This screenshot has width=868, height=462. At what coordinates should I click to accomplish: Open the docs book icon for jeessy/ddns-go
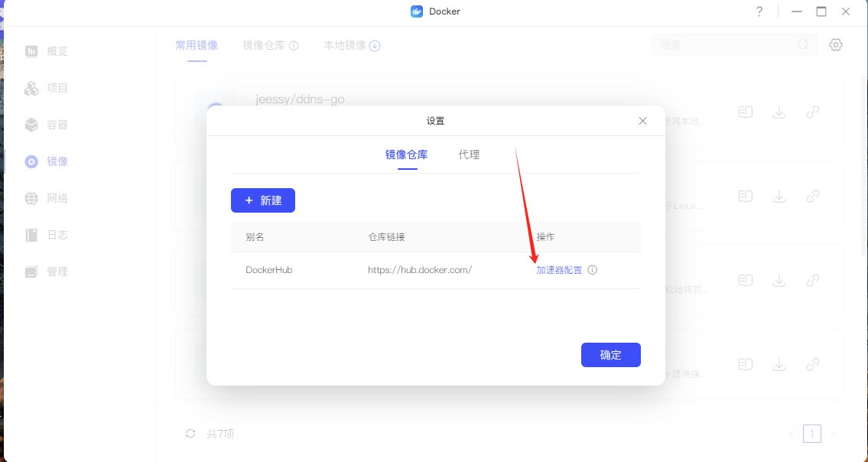click(746, 112)
